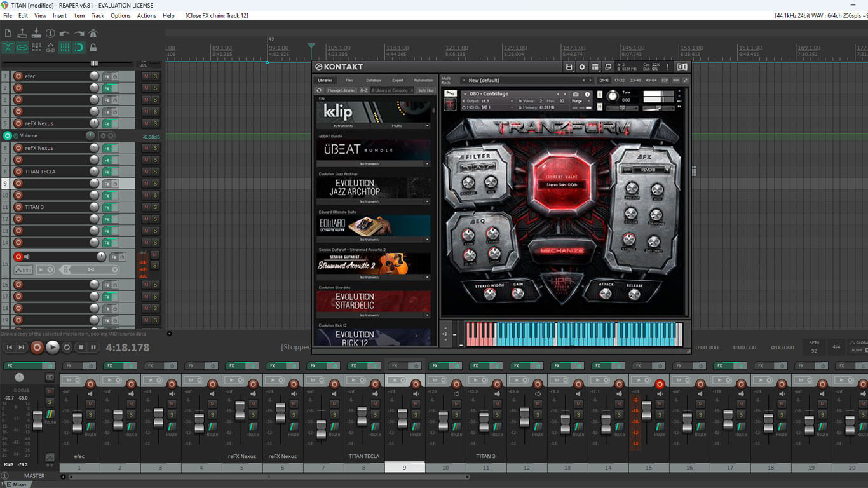
Task: Open FX for TITAN TECLA track
Action: [107, 172]
